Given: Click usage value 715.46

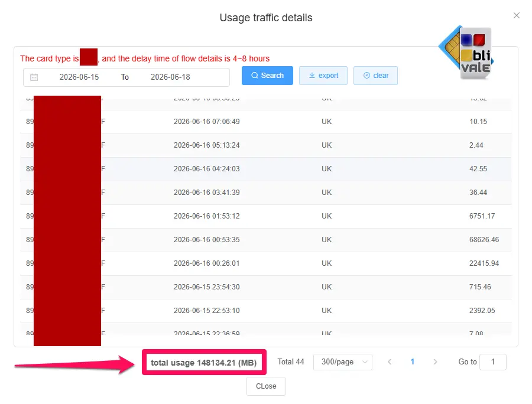Looking at the screenshot, I should click(x=480, y=287).
